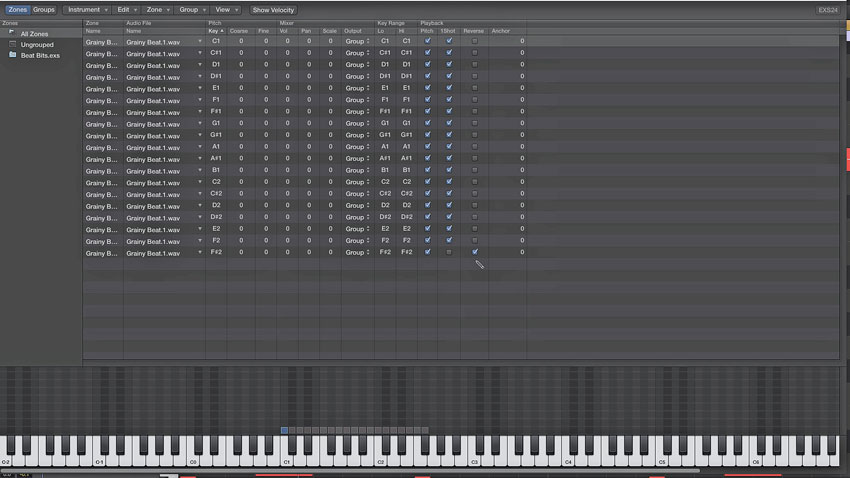The image size is (850, 478).
Task: Click the Scale column header
Action: point(329,31)
